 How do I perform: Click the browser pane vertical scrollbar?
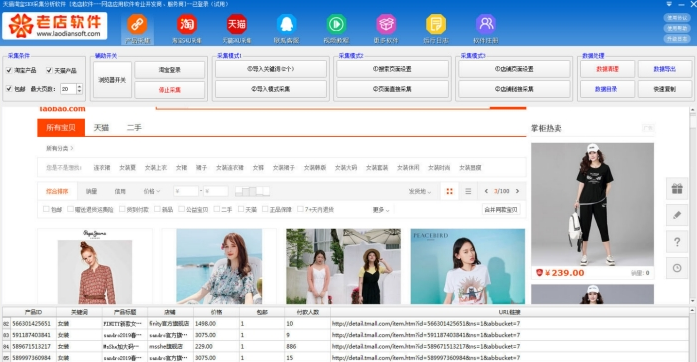693,205
